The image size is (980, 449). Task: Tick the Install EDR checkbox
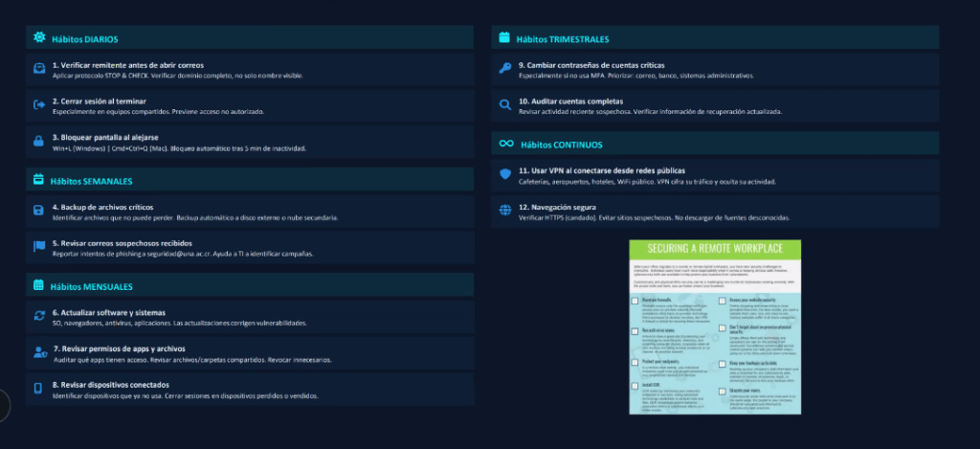click(636, 387)
